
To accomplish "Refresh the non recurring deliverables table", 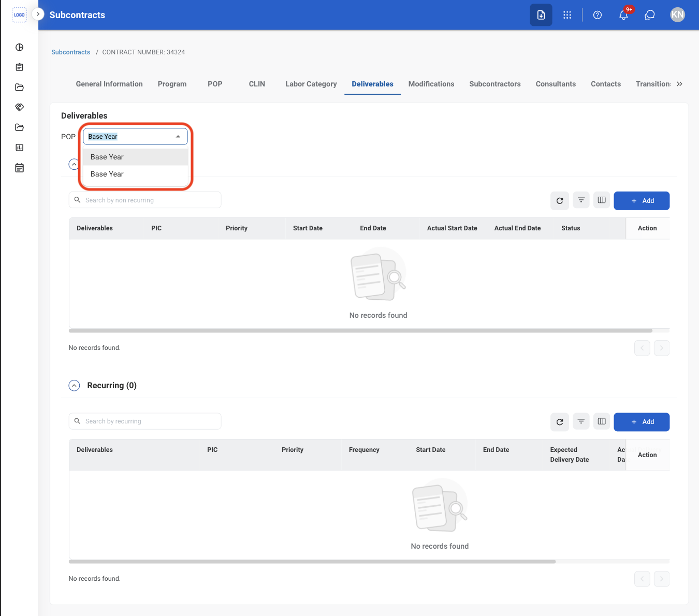I will coord(560,201).
